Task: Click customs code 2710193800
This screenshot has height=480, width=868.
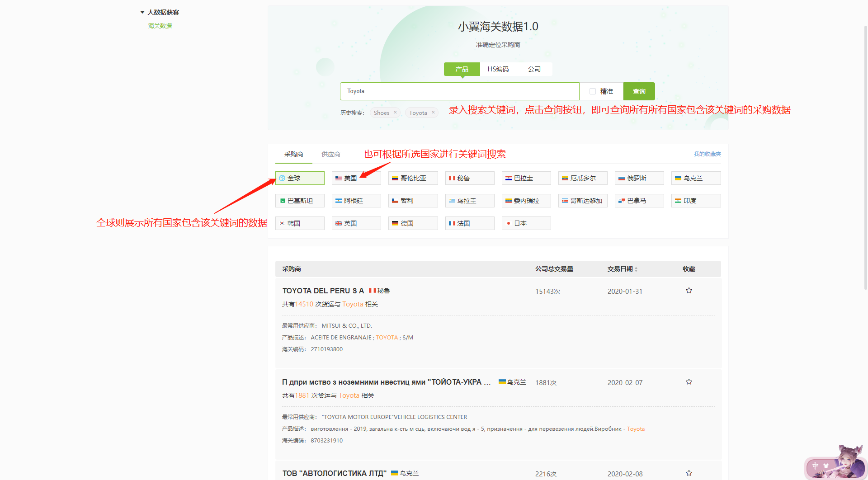Action: click(x=326, y=349)
